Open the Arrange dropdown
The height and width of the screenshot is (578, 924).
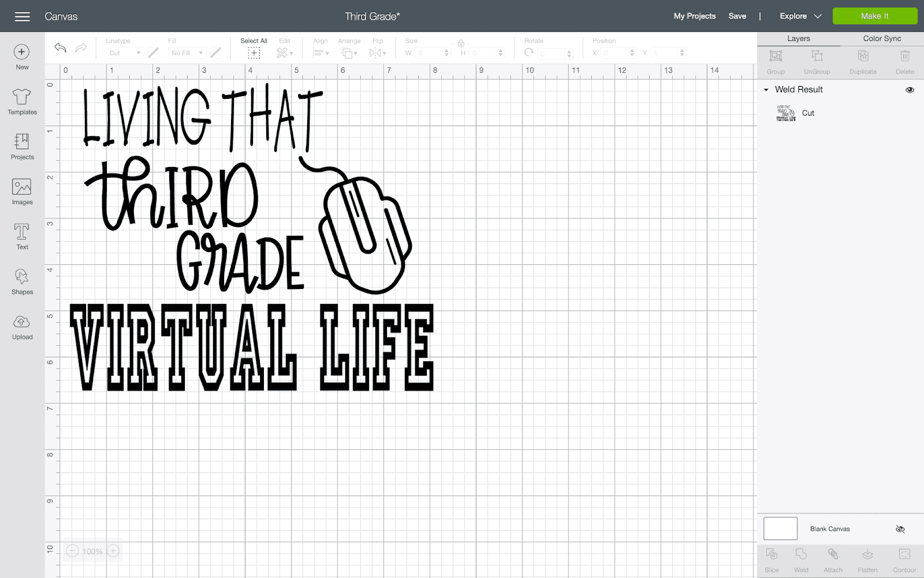pos(349,53)
